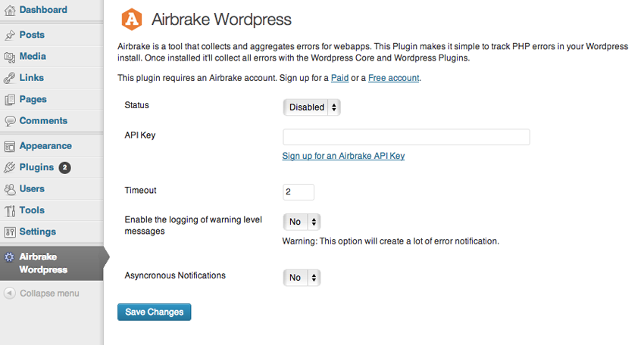
Task: Click the Plugins plug icon
Action: 10,167
